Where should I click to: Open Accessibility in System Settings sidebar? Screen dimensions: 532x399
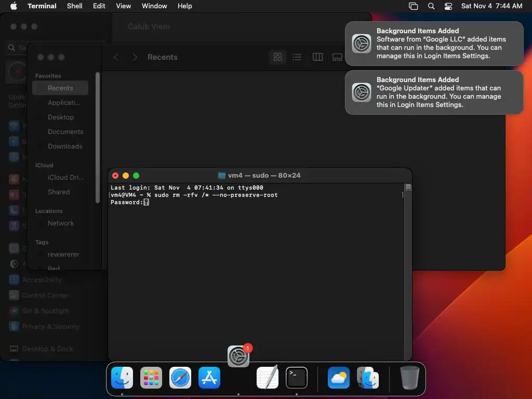click(42, 280)
